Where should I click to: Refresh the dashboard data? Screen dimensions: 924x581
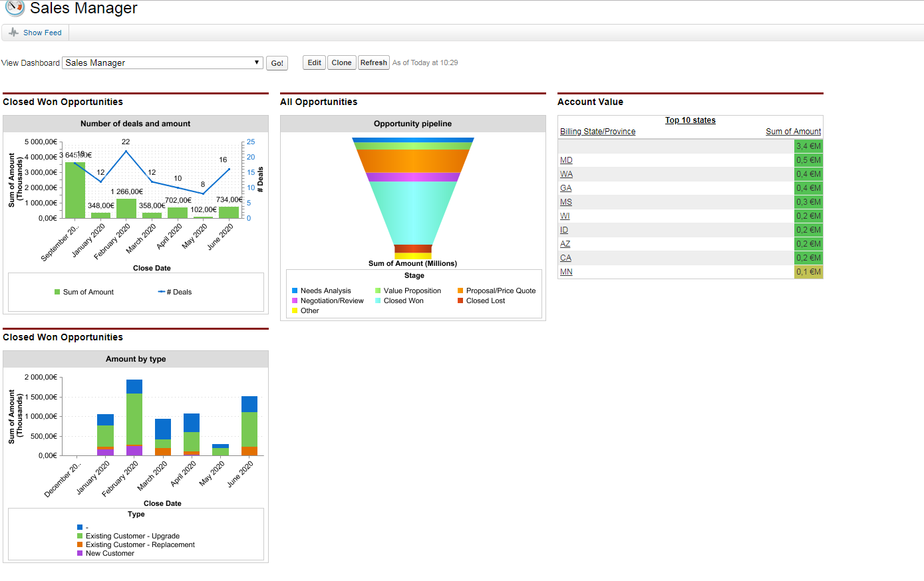(374, 62)
